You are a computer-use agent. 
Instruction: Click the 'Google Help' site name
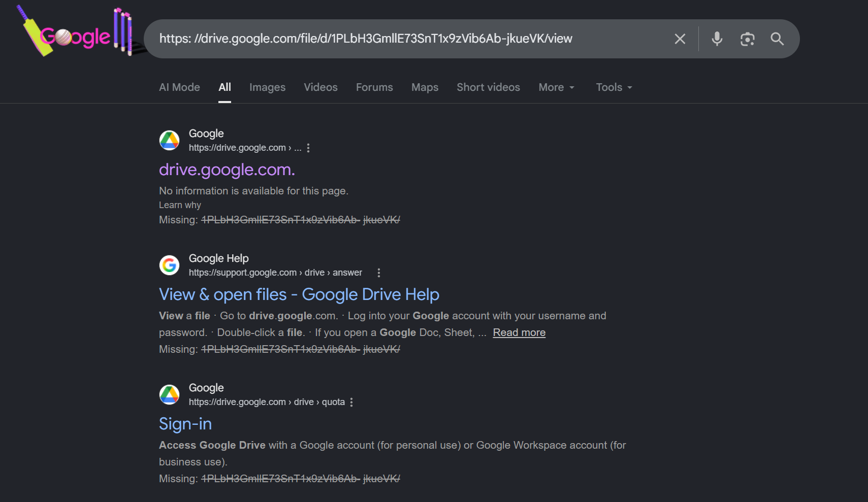219,258
